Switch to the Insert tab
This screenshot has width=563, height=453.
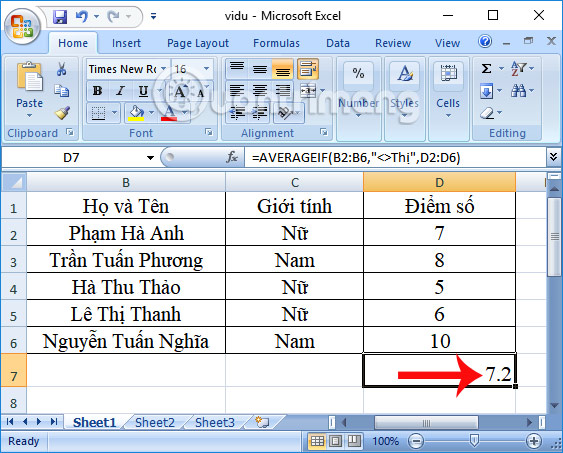pyautogui.click(x=126, y=43)
